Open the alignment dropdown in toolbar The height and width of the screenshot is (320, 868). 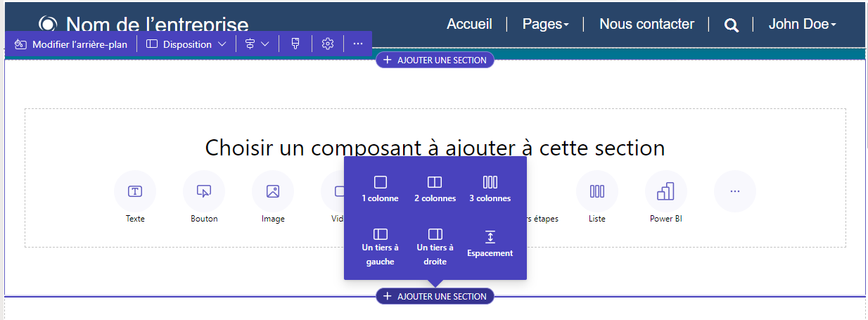point(257,44)
